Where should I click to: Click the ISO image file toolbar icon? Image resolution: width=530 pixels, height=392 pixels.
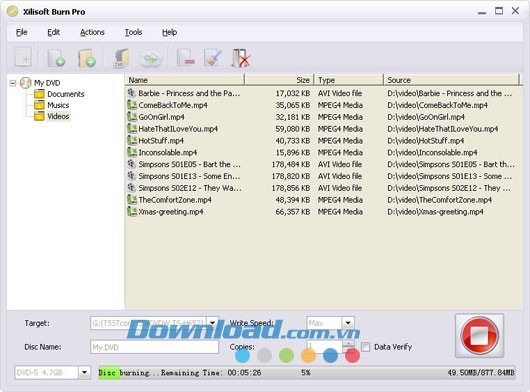[121, 58]
